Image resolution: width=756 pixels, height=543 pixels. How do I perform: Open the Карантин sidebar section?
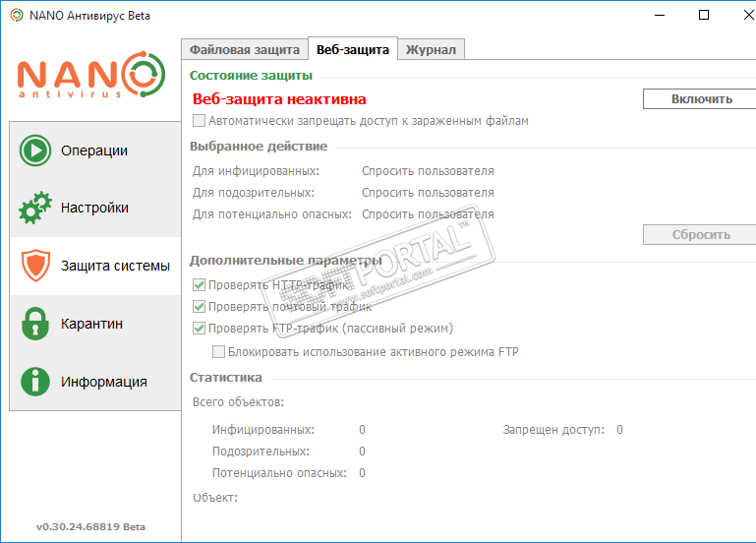coord(95,324)
